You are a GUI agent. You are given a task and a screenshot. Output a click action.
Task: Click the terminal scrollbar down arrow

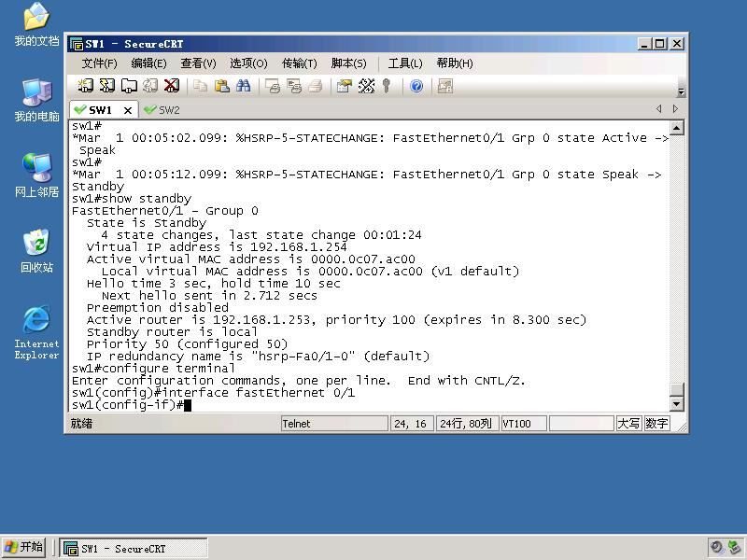pos(677,404)
